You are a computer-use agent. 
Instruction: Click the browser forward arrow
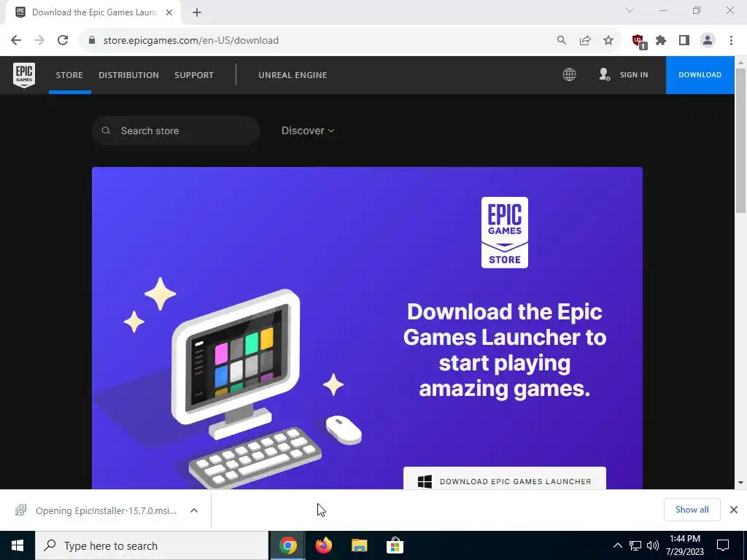coord(39,41)
